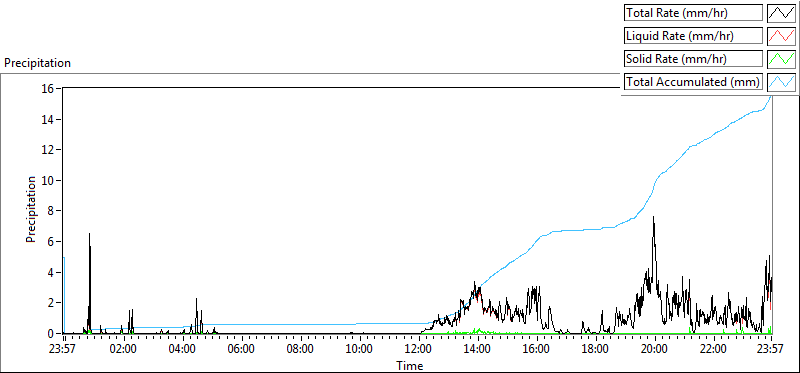Click the 10:00 time axis label

pyautogui.click(x=360, y=350)
